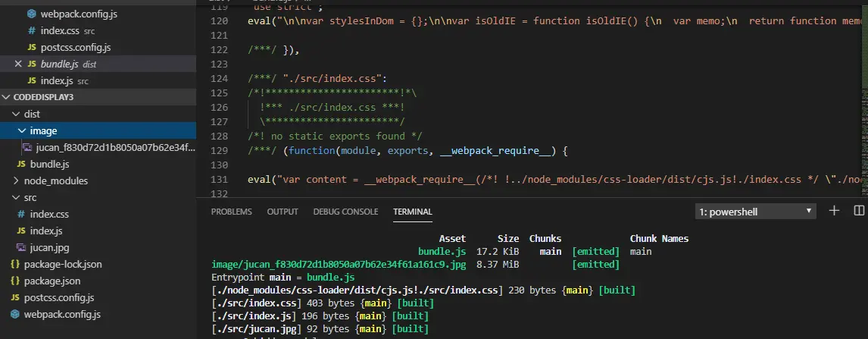Click hash icon of open editors index.css
The width and height of the screenshot is (868, 339).
pyautogui.click(x=32, y=31)
